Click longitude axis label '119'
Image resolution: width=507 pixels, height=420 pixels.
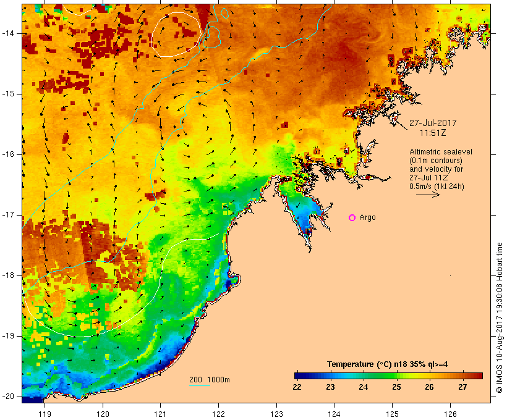pos(45,414)
